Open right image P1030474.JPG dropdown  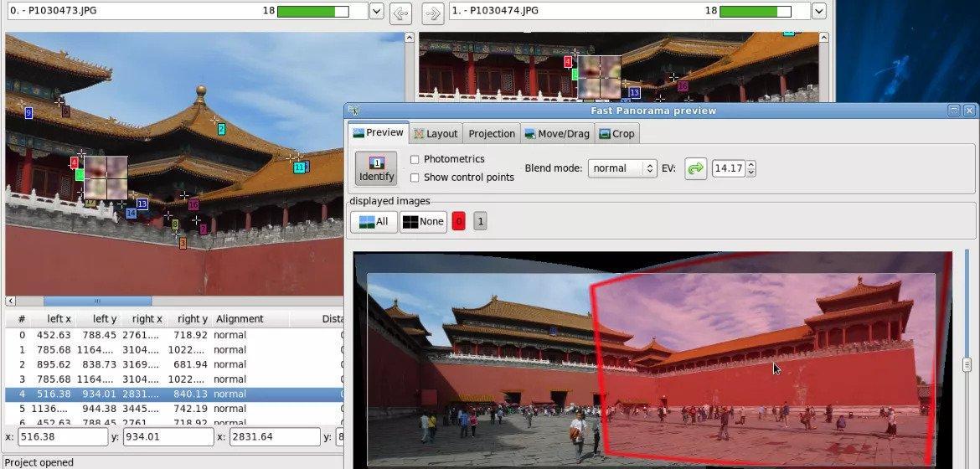(818, 12)
